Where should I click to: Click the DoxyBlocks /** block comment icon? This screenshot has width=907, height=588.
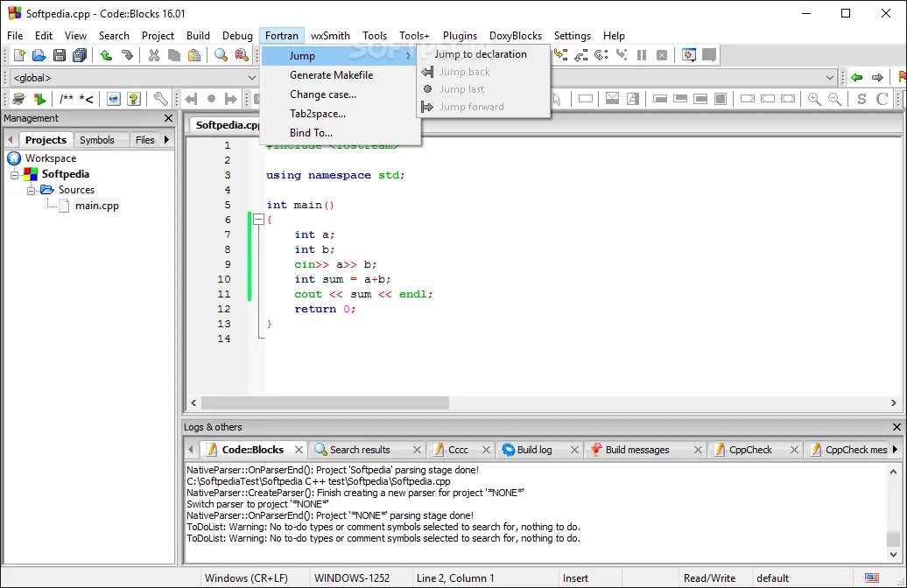tap(67, 99)
